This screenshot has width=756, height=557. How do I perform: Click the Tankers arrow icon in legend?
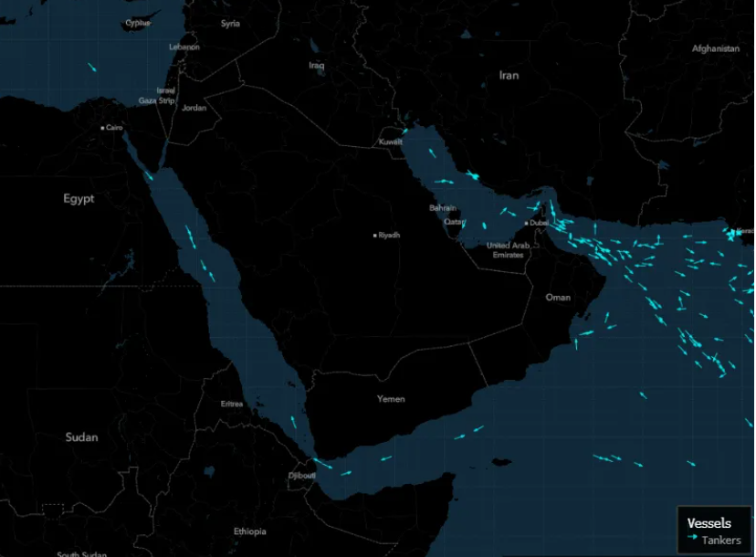coord(693,539)
